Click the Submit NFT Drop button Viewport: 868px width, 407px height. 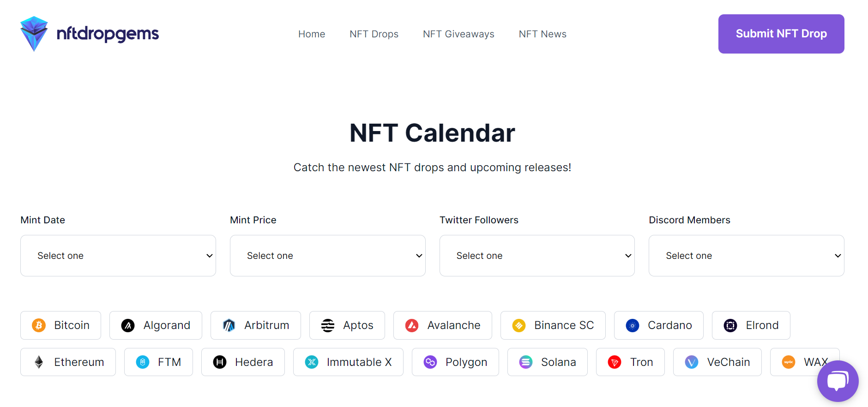[x=781, y=34]
